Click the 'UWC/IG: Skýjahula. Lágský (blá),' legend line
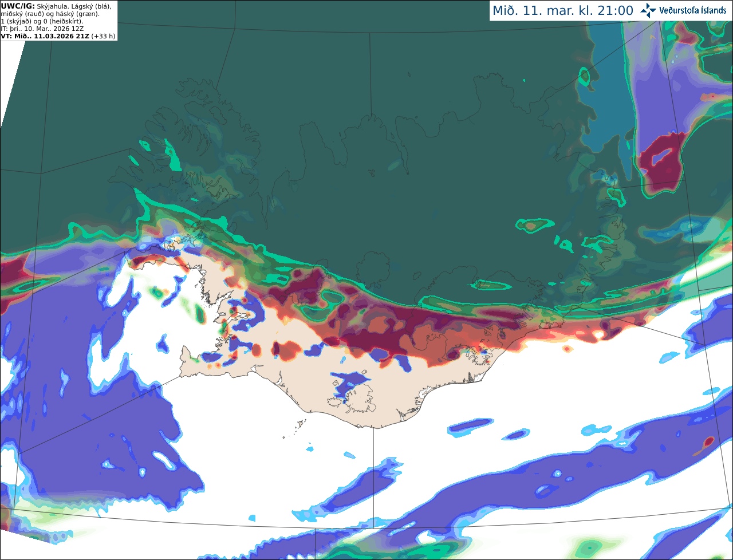The image size is (733, 560). coord(56,6)
